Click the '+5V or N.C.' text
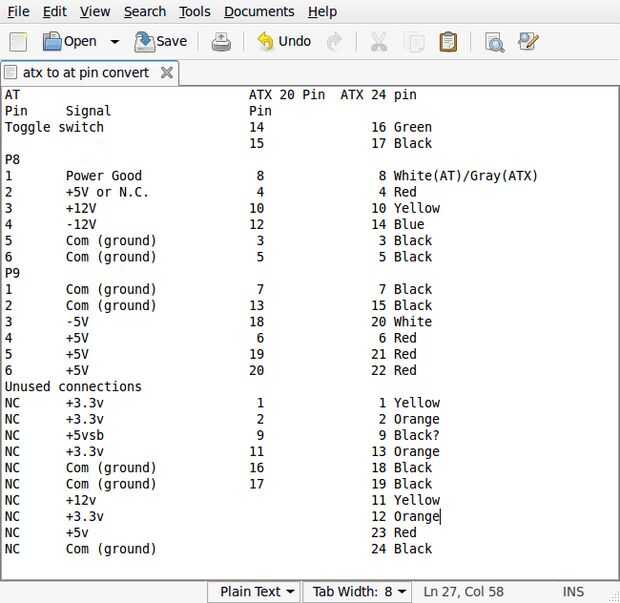Screen dimensions: 620x603 tap(107, 192)
